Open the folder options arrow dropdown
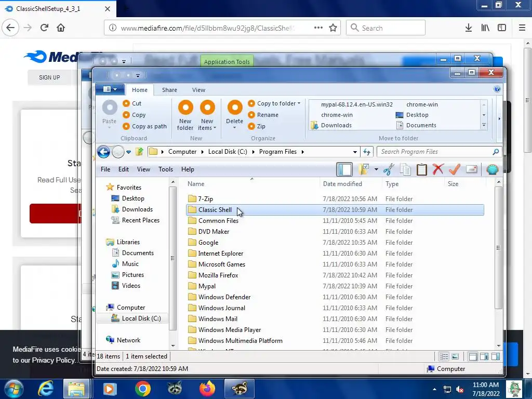Image resolution: width=532 pixels, height=399 pixels. [x=376, y=169]
